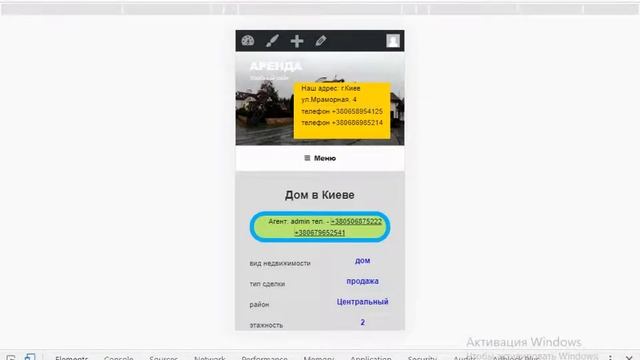The width and height of the screenshot is (640, 360).
Task: Click the customize paintbrush icon in admin bar
Action: pos(272,41)
